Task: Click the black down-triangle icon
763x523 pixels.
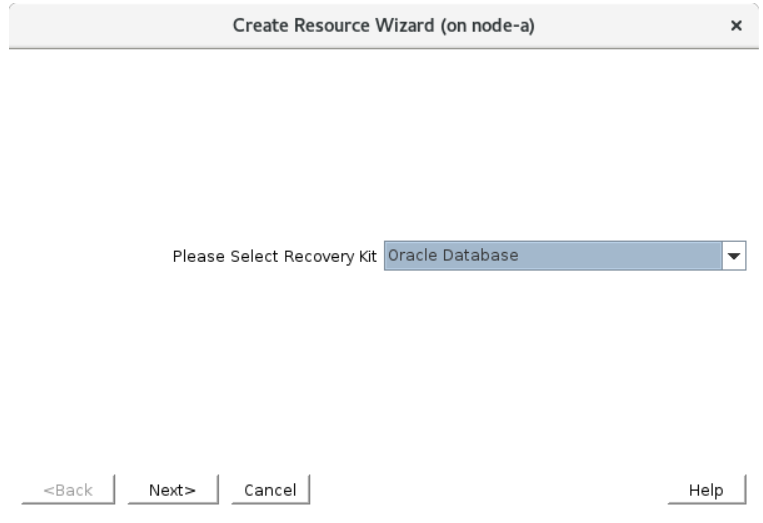Action: tap(735, 256)
